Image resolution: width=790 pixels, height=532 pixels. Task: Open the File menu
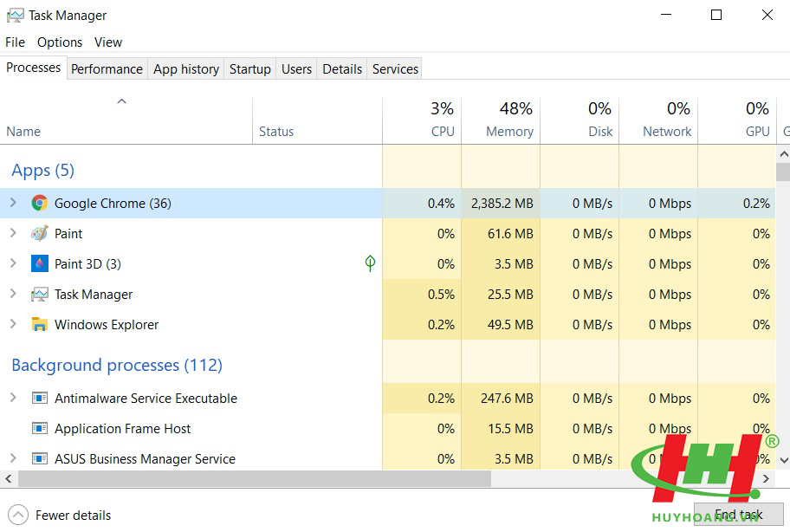click(x=15, y=42)
